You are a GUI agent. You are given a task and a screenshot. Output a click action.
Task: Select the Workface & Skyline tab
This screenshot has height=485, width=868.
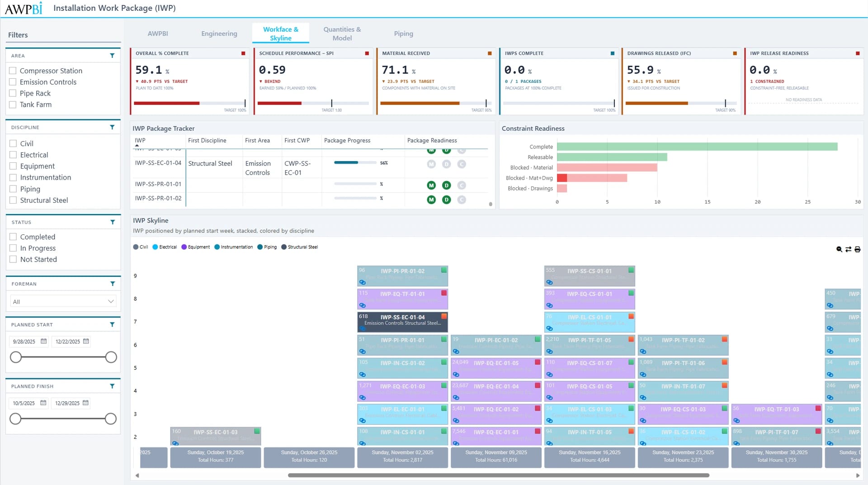click(x=281, y=33)
